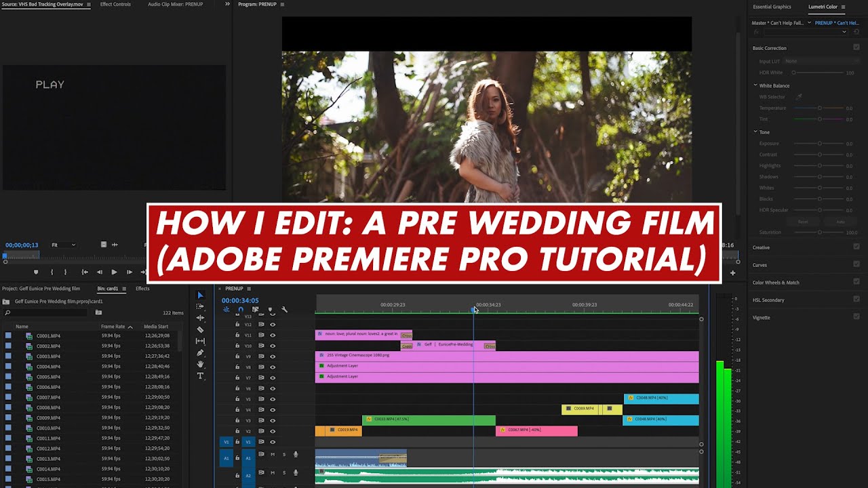Image resolution: width=868 pixels, height=488 pixels.
Task: Toggle visibility eye of track V11
Action: pos(273,335)
